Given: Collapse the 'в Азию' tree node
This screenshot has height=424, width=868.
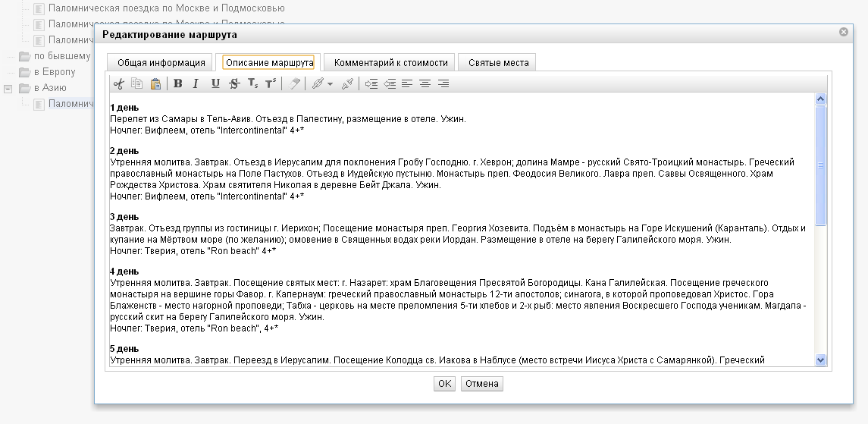Looking at the screenshot, I should 8,88.
